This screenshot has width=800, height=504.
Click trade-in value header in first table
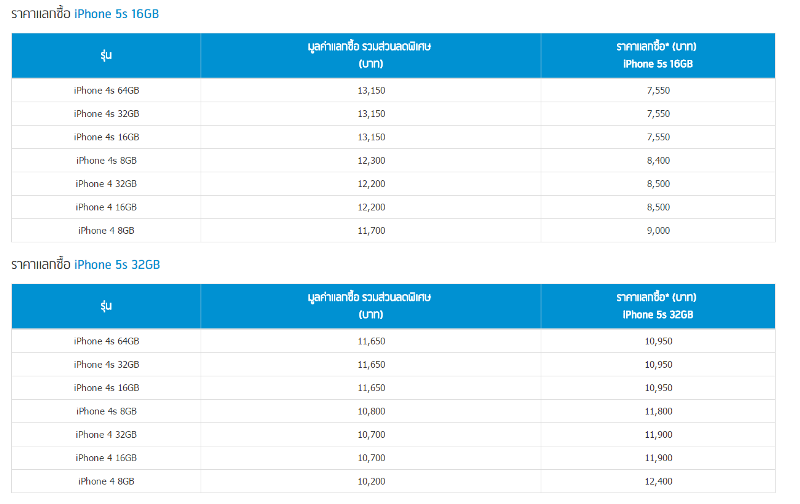tap(371, 56)
